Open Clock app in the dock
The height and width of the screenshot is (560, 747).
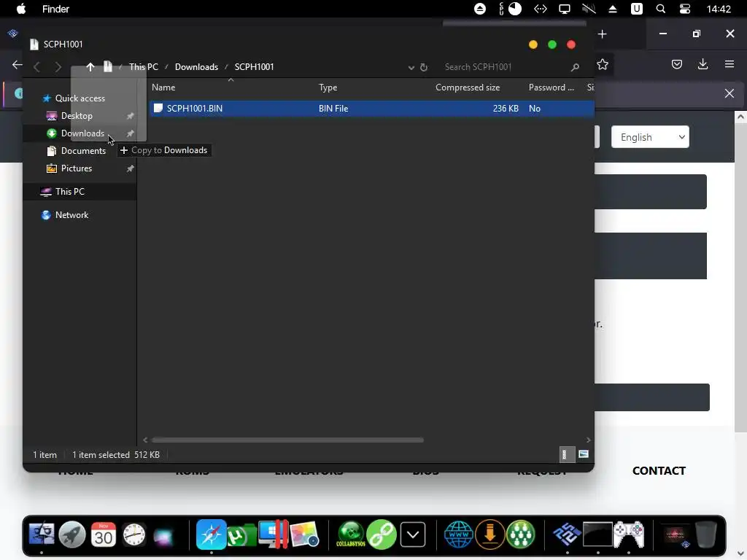point(134,534)
